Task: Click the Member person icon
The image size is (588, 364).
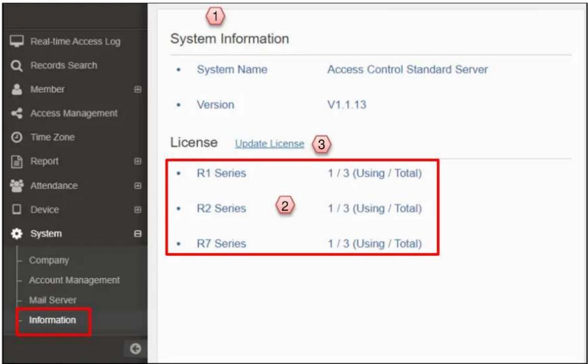Action: 17,89
